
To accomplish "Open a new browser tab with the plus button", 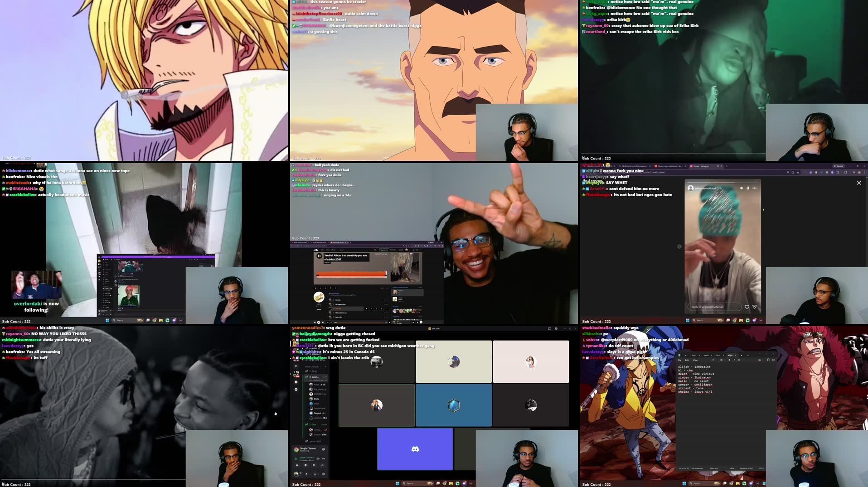I will coord(727,166).
